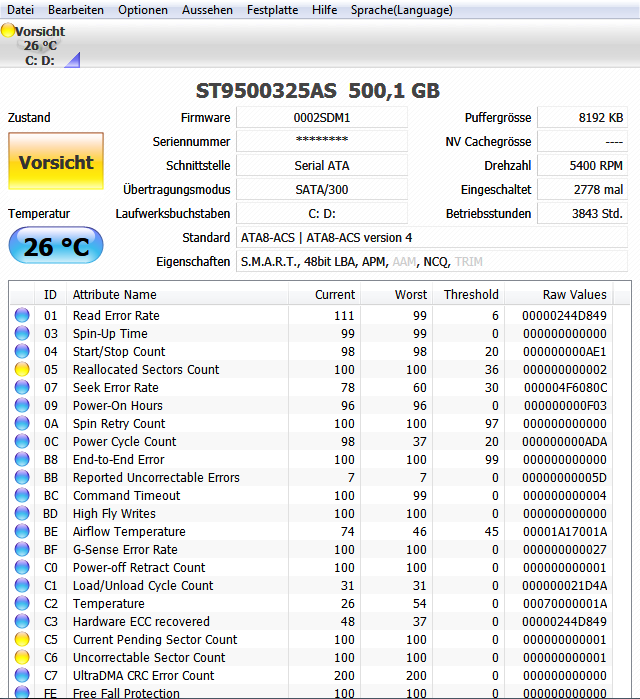Click the Laufwerksbuchstaben field C: D:
Image resolution: width=640 pixels, height=699 pixels.
322,214
